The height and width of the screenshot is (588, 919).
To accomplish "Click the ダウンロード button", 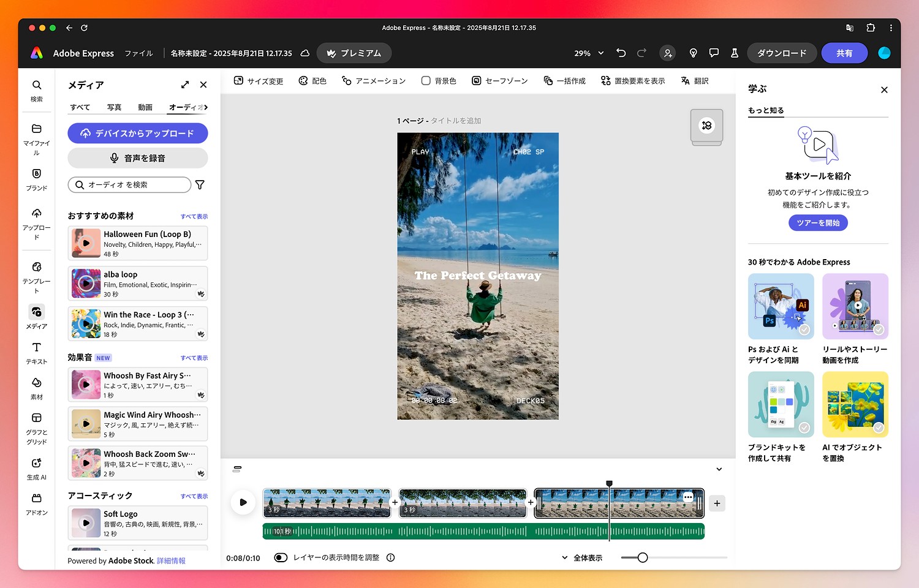I will click(782, 53).
